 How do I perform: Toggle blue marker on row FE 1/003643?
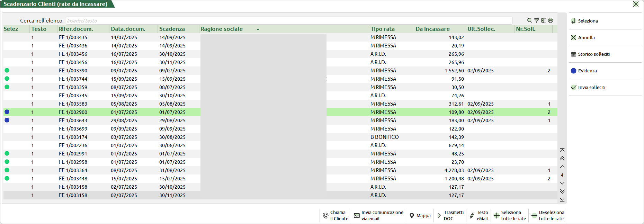[7, 120]
